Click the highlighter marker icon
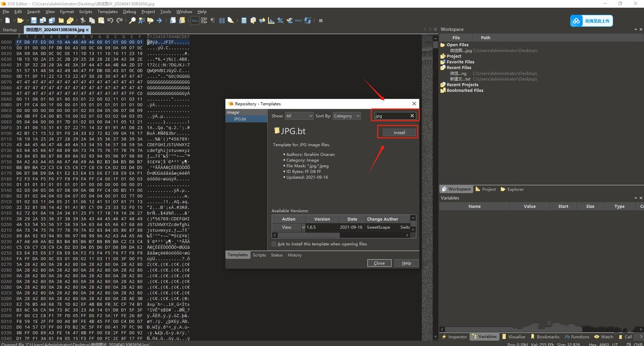644x346 pixels. [230, 20]
